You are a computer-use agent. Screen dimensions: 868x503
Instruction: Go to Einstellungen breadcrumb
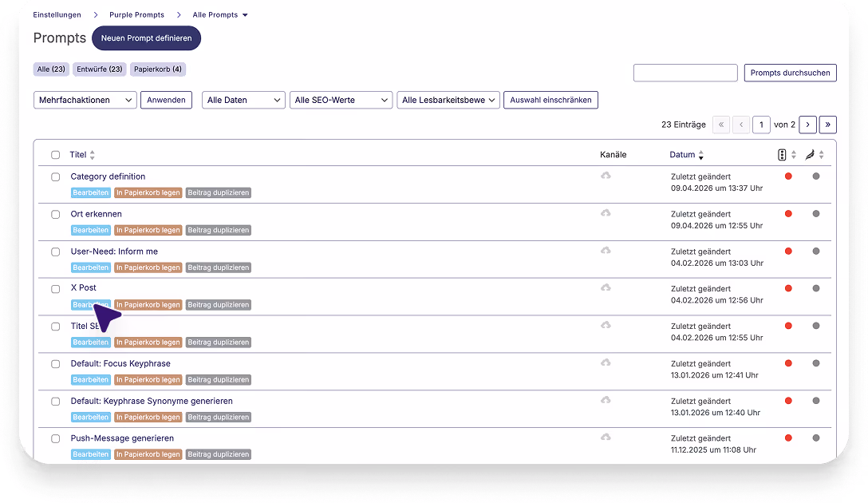[x=57, y=15]
